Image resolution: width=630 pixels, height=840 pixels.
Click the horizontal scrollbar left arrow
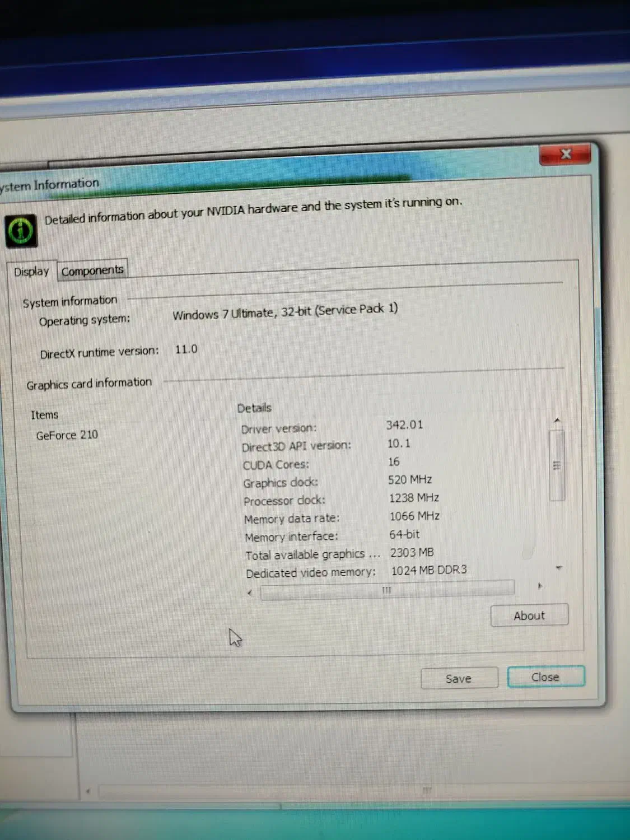(x=250, y=592)
